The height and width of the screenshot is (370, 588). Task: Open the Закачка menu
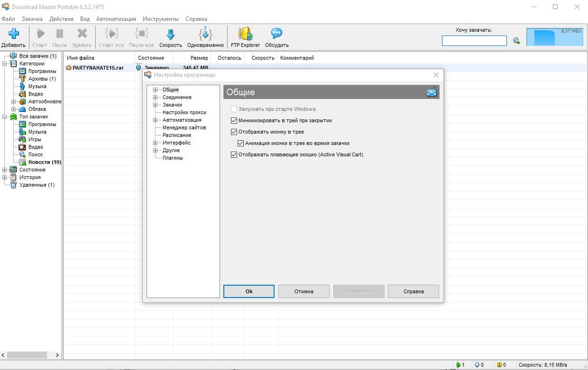tap(32, 19)
